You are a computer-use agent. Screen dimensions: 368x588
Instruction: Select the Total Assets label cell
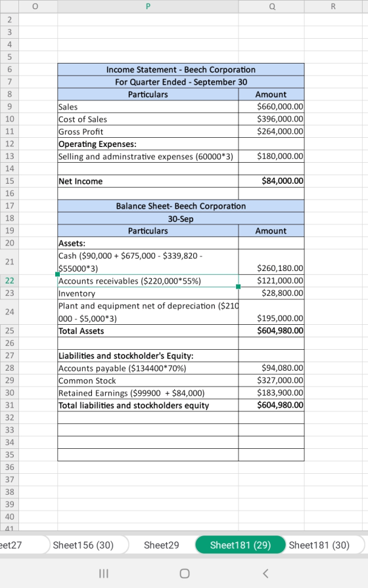(148, 331)
